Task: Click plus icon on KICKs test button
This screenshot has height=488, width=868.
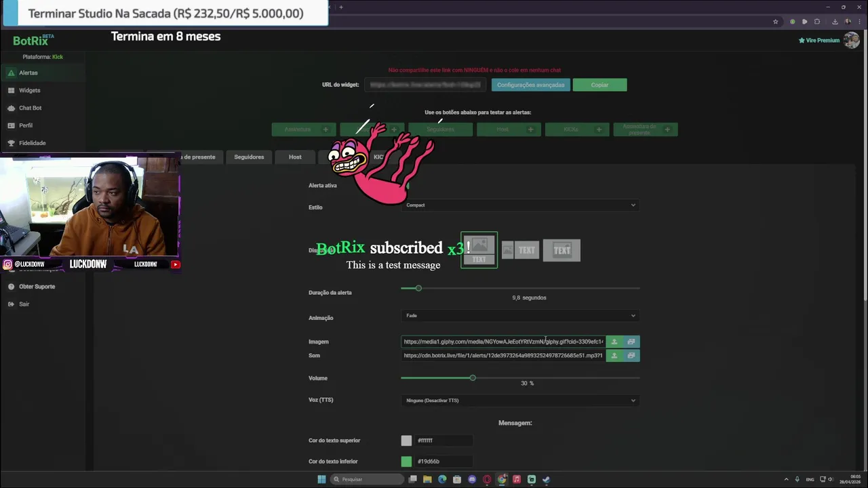Action: (599, 129)
